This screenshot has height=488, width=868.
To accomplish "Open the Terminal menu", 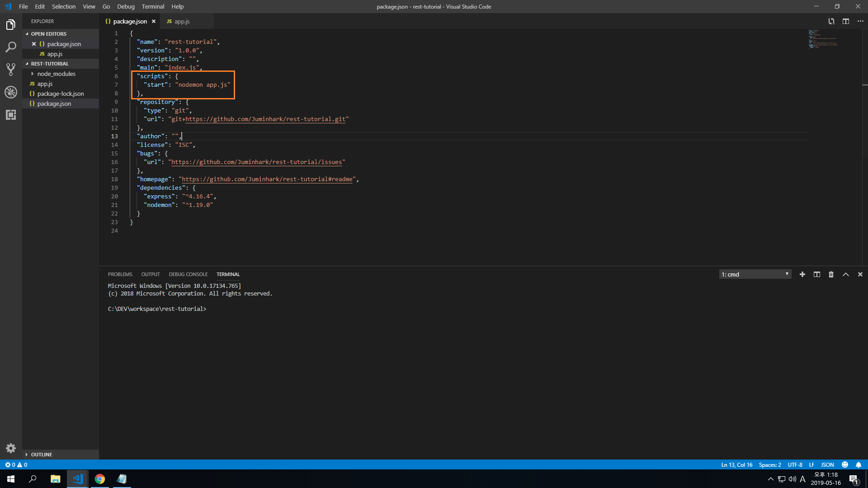I will pyautogui.click(x=153, y=6).
